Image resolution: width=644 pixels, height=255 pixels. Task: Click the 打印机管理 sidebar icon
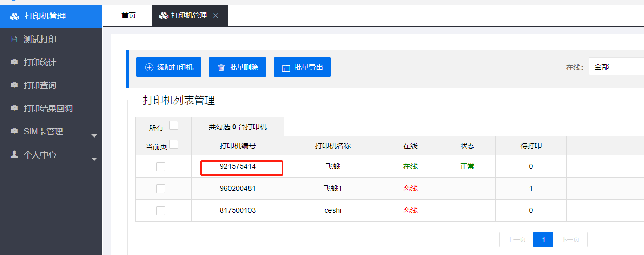(x=14, y=16)
